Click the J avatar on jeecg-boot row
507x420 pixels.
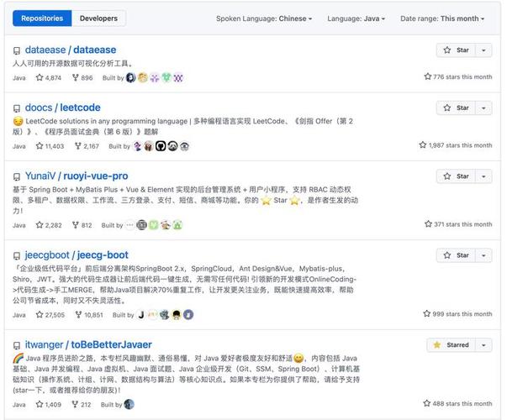click(141, 315)
